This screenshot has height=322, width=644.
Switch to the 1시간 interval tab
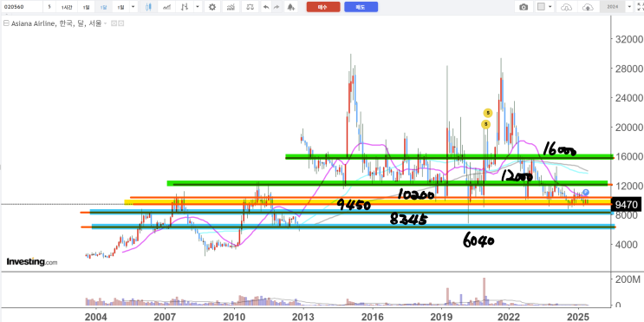pyautogui.click(x=67, y=7)
